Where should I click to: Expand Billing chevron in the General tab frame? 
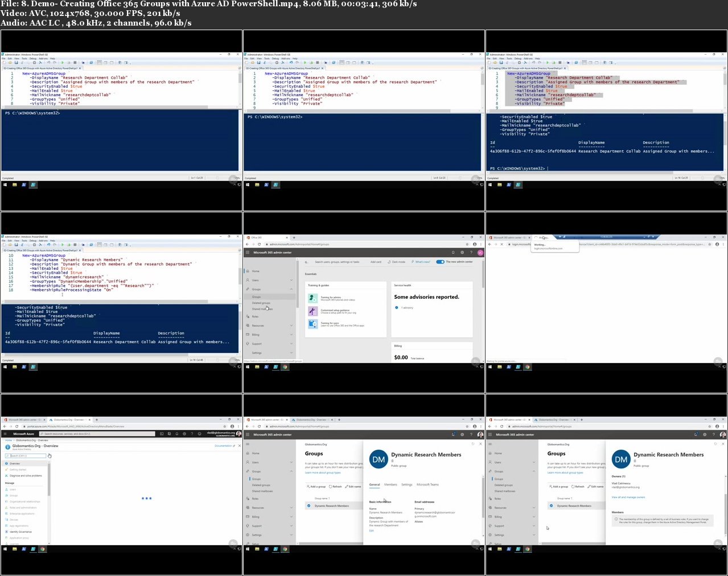pos(291,517)
